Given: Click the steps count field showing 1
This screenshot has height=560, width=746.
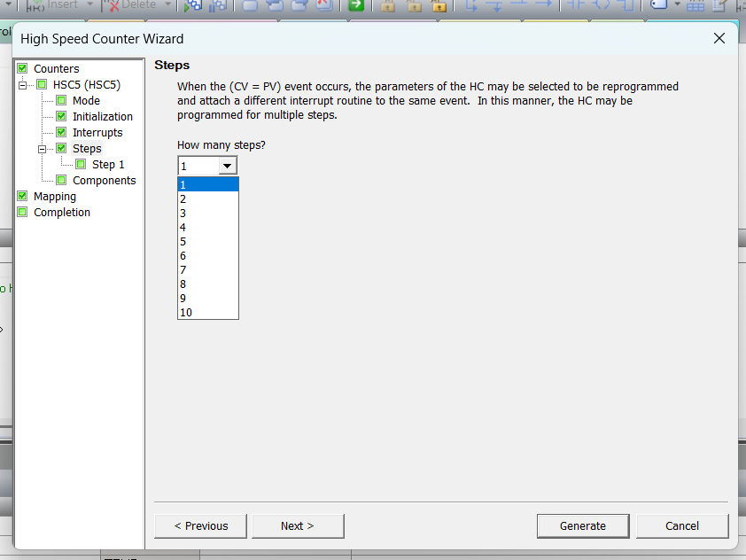Looking at the screenshot, I should coord(197,166).
